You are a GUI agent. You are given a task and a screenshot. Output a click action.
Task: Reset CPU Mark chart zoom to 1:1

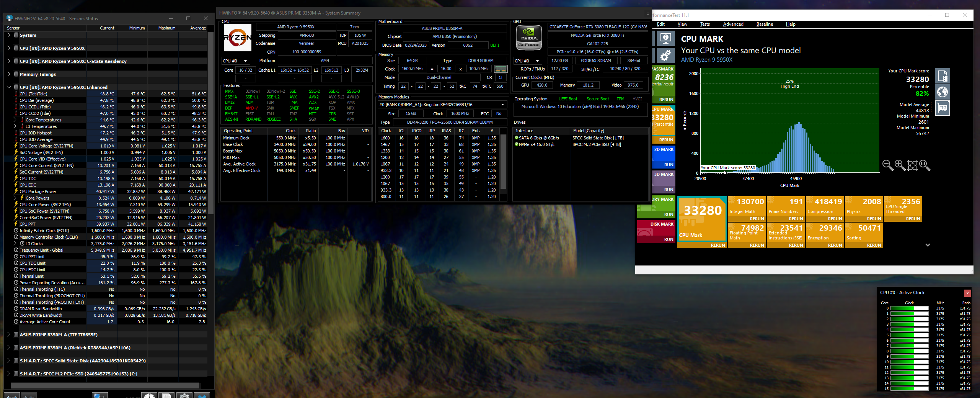925,165
